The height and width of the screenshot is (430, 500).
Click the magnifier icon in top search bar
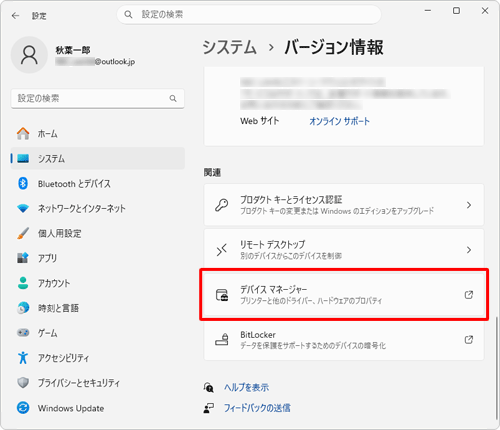(x=128, y=14)
